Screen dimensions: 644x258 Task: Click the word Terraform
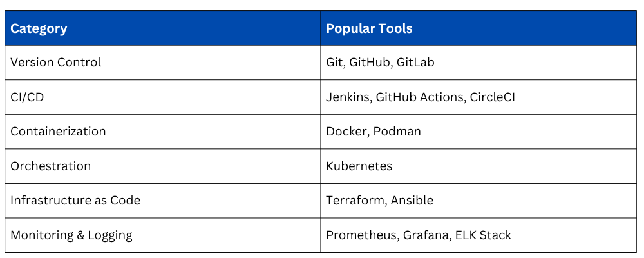tap(355, 201)
